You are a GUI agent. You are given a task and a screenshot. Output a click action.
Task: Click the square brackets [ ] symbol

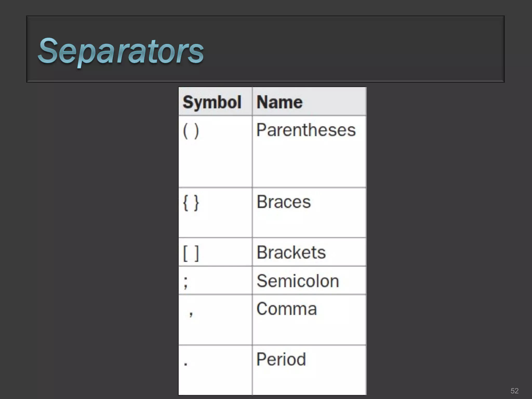(x=191, y=253)
